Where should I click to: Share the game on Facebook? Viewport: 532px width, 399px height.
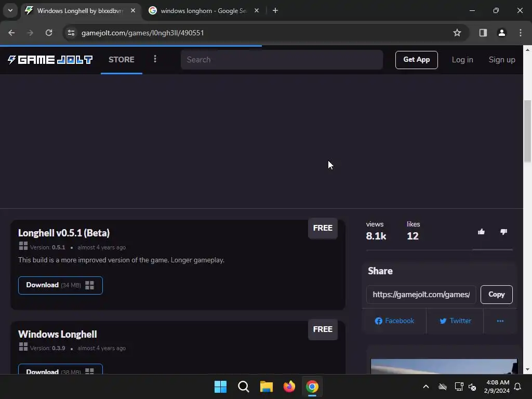[394, 321]
